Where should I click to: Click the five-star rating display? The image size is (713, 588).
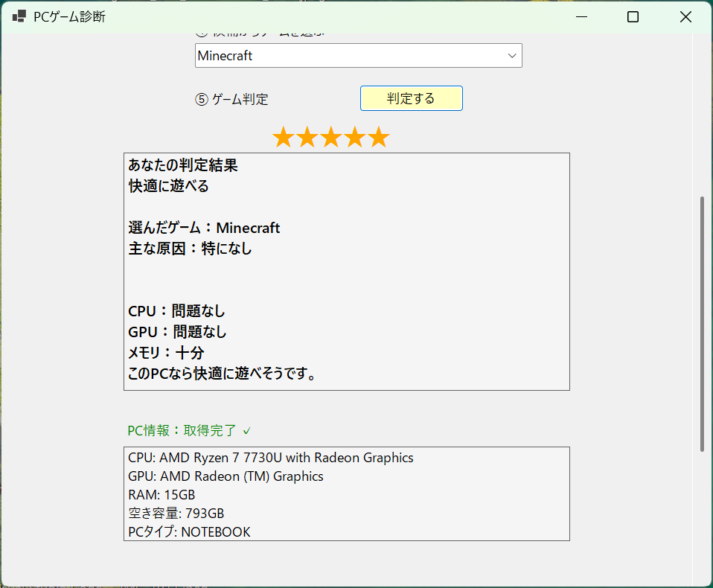point(331,138)
